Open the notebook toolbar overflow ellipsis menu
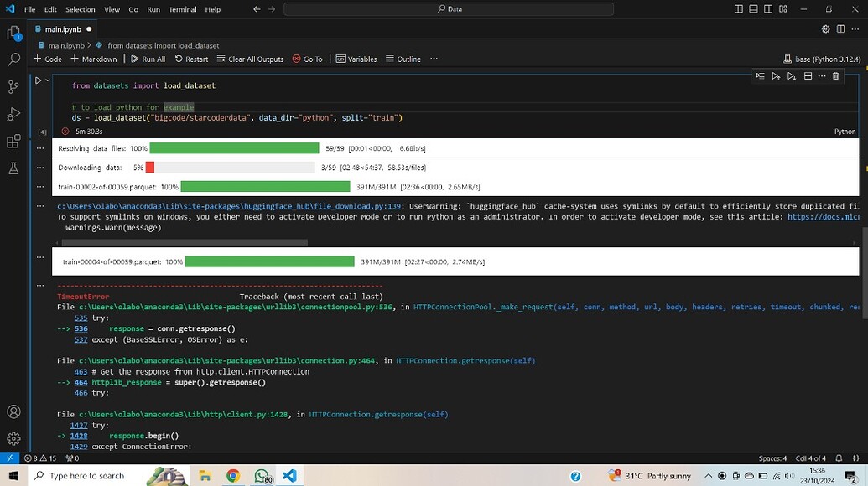This screenshot has height=486, width=868. (x=434, y=59)
